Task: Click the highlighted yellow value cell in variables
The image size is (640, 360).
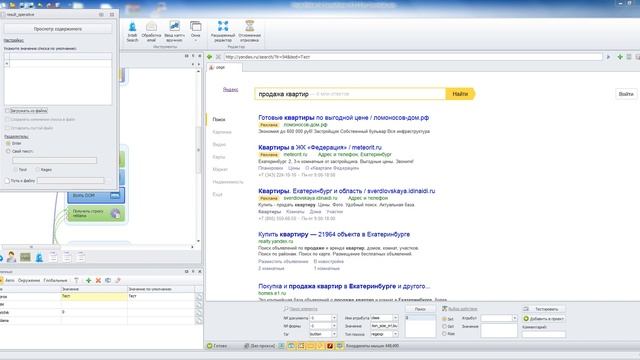Action: point(94,296)
